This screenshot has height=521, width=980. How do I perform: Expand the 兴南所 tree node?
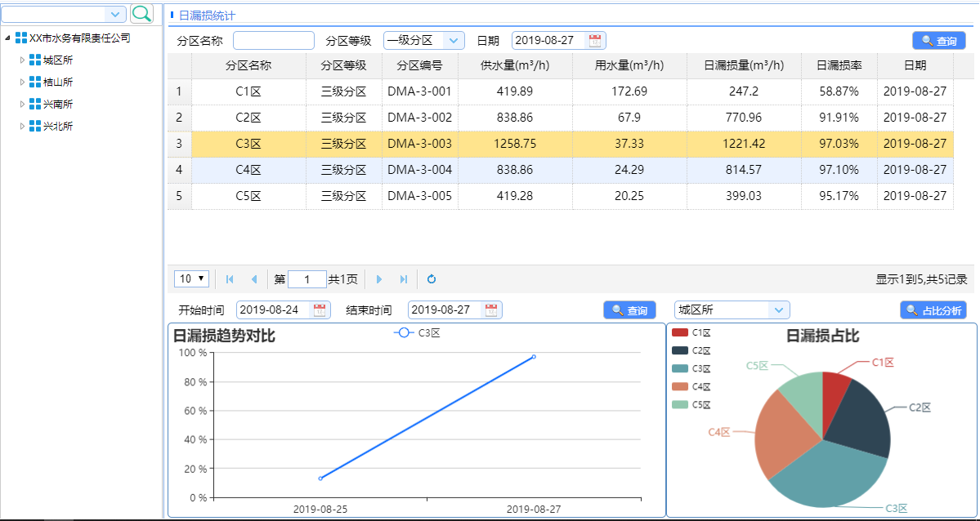23,104
